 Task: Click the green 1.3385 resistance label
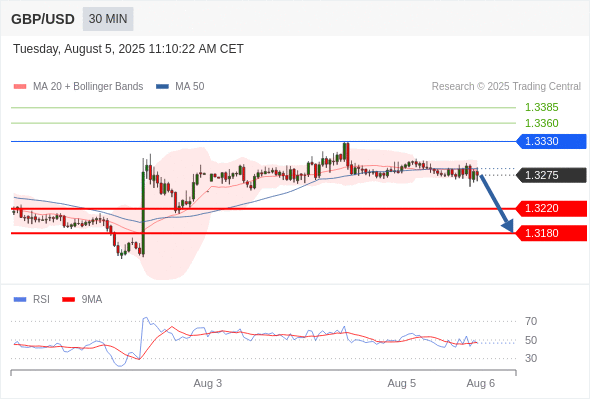pos(541,107)
